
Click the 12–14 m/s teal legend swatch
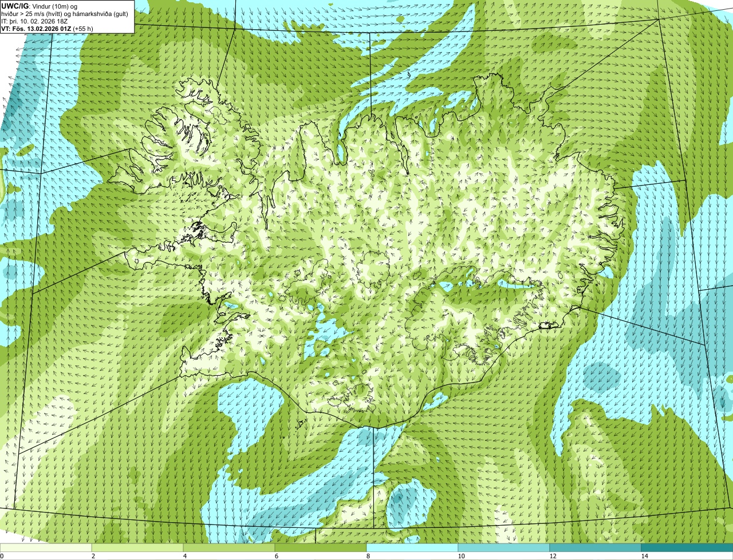coord(596,547)
